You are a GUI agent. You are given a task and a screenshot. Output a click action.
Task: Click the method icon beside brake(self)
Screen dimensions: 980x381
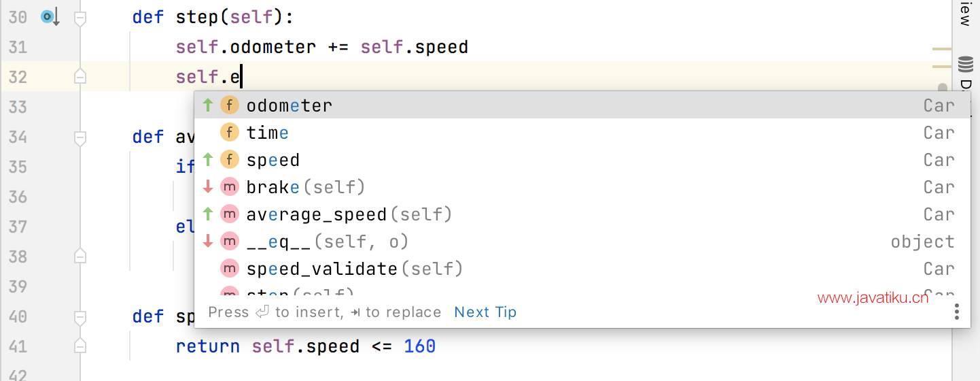pyautogui.click(x=230, y=187)
